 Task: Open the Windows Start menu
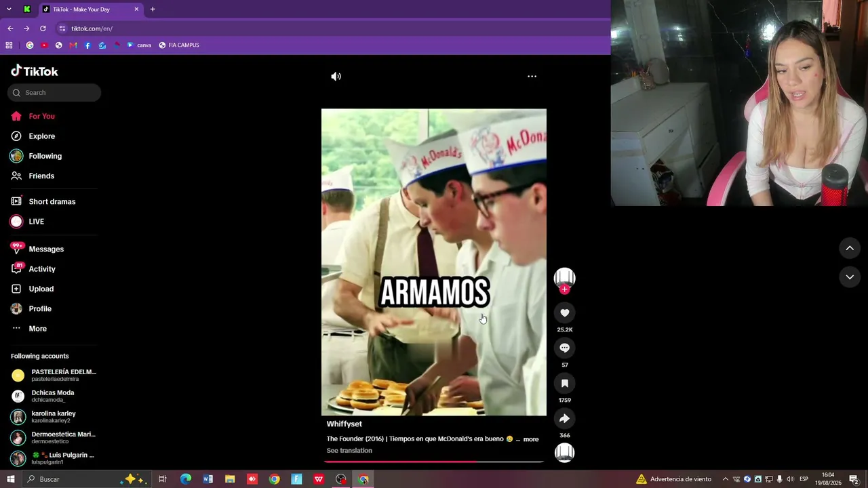click(x=10, y=479)
